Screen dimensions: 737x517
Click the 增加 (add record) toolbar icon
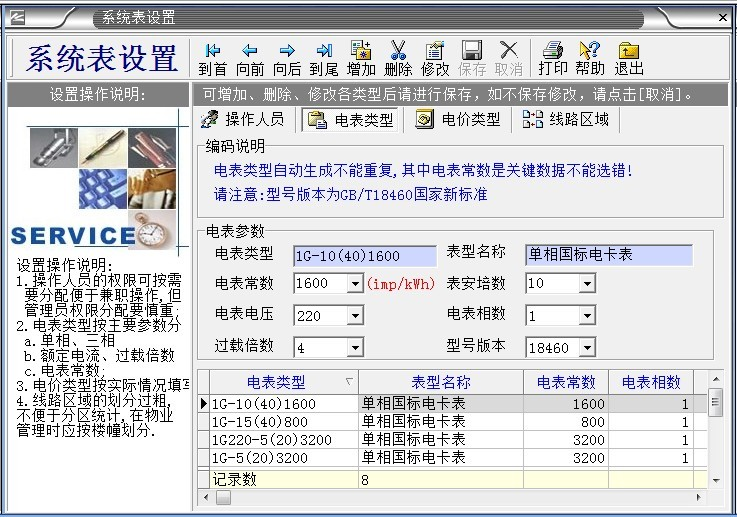[x=361, y=51]
